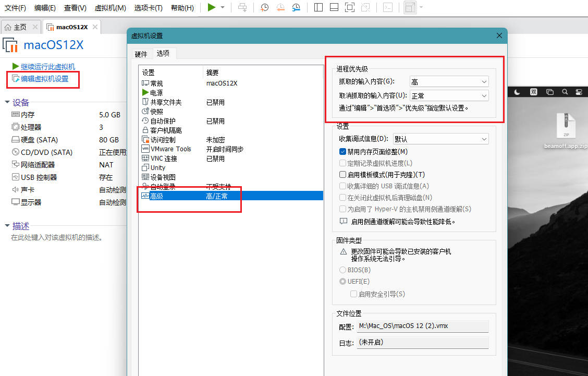Click the Send Ctrl+Alt+Del toolbar icon
This screenshot has width=588, height=376.
point(242,7)
